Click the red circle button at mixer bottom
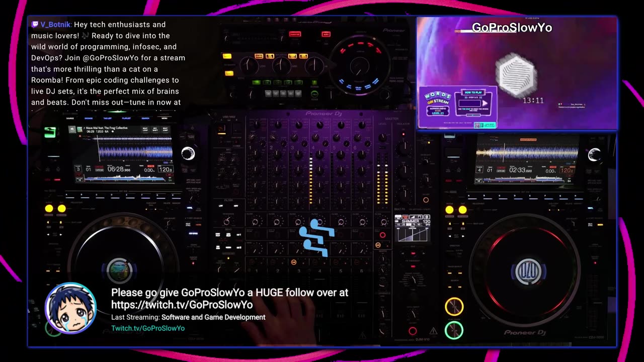This screenshot has height=362, width=644. point(413,331)
